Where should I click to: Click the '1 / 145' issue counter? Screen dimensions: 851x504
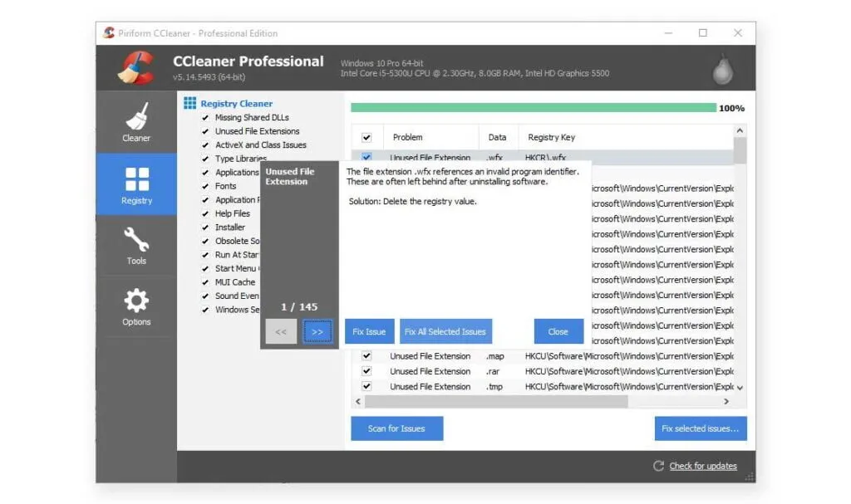coord(299,307)
